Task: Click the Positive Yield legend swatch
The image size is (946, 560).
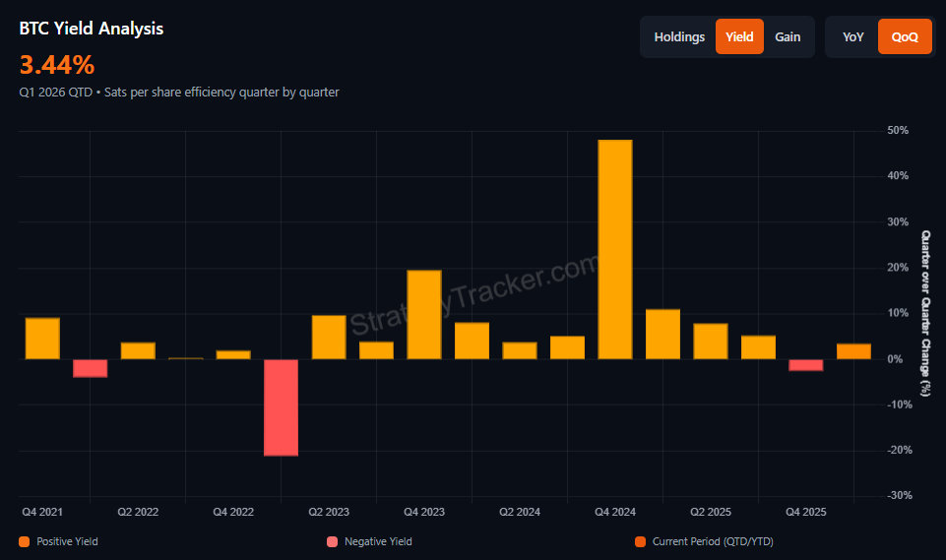Action: [x=24, y=541]
